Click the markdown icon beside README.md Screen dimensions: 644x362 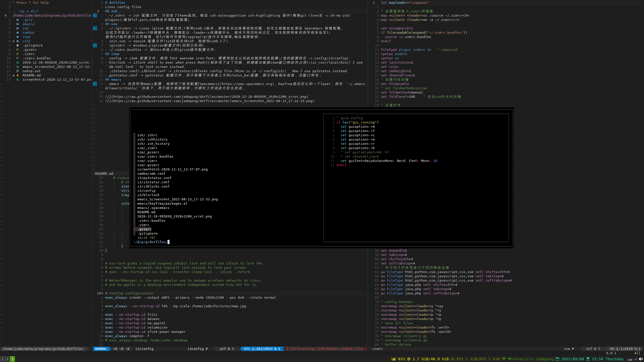pos(17,75)
